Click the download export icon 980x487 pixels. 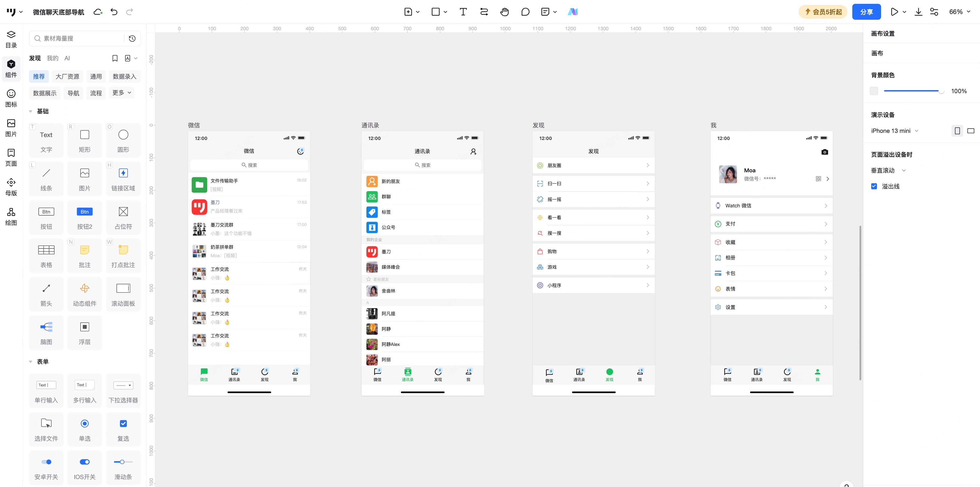coord(918,12)
